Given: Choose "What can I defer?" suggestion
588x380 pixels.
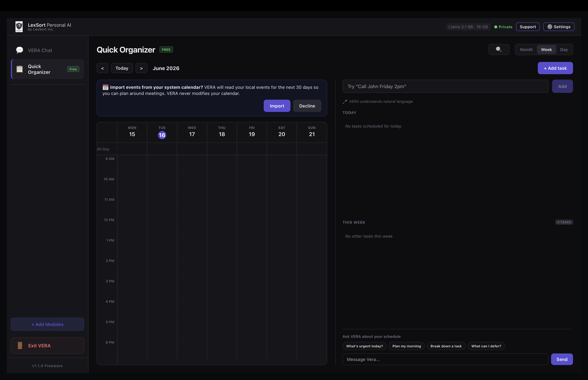Looking at the screenshot, I should (486, 346).
